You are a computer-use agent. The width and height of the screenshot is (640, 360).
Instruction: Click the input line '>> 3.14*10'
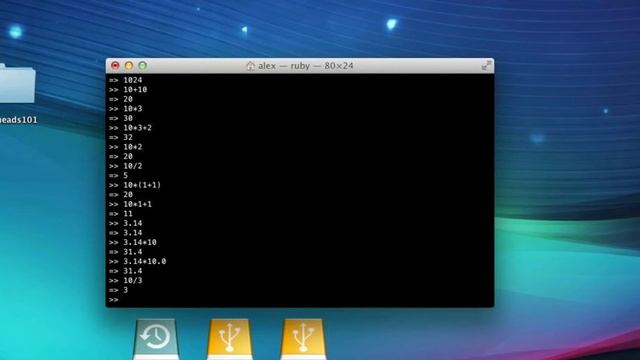[x=133, y=242]
